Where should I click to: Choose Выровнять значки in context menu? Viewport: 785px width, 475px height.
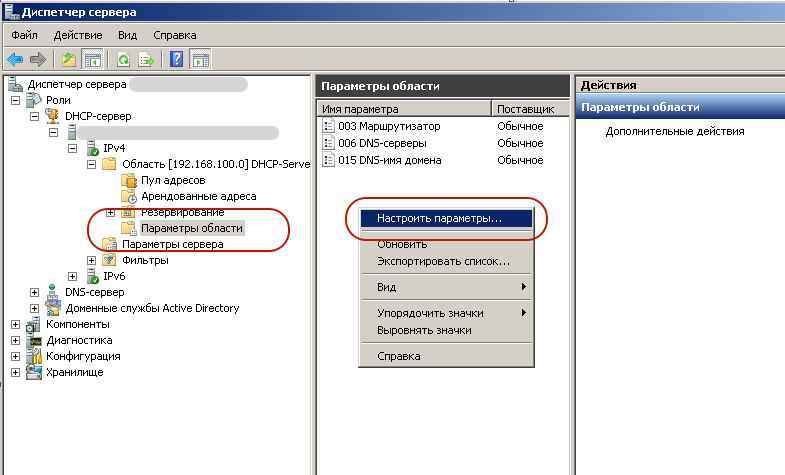click(446, 330)
